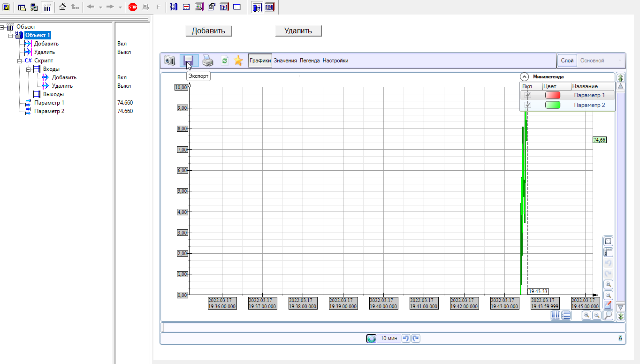This screenshot has height=364, width=640.
Task: Click the green double-up arrow at scrollbar top
Action: [x=621, y=77]
